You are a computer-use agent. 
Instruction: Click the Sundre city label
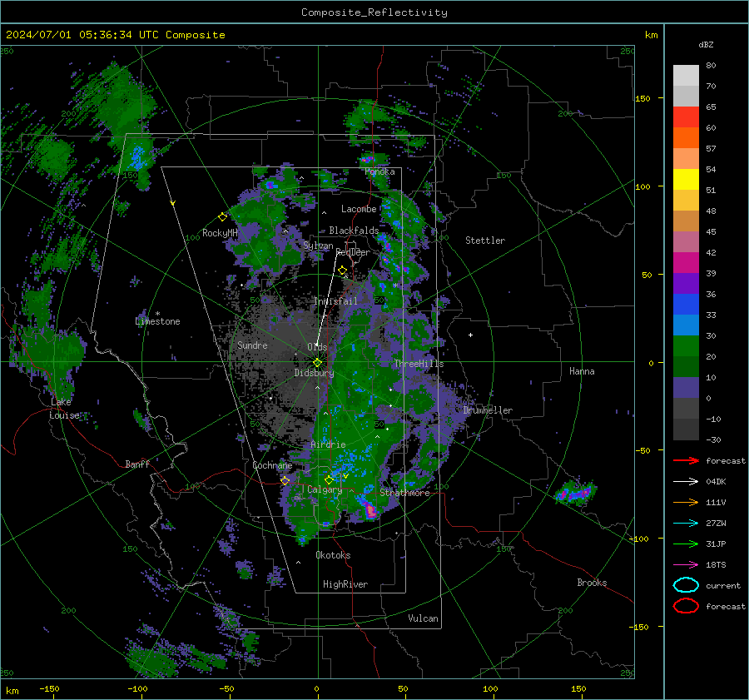click(x=252, y=345)
